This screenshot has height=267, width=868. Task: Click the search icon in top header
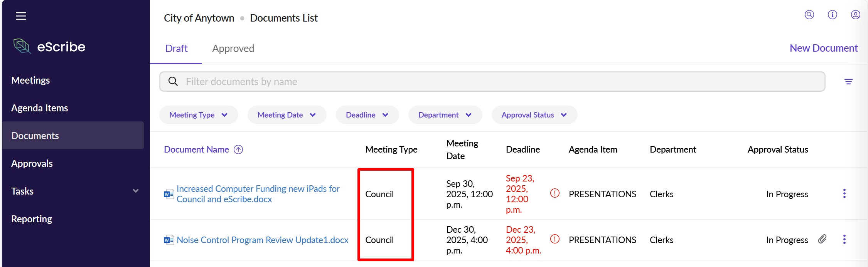(809, 15)
